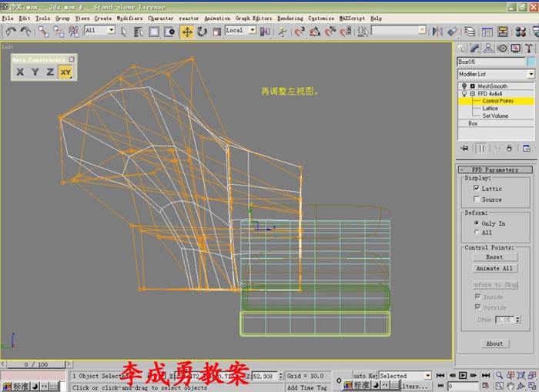
Task: Collapse the FFD 4x4x4 sub-object tree
Action: pos(472,93)
